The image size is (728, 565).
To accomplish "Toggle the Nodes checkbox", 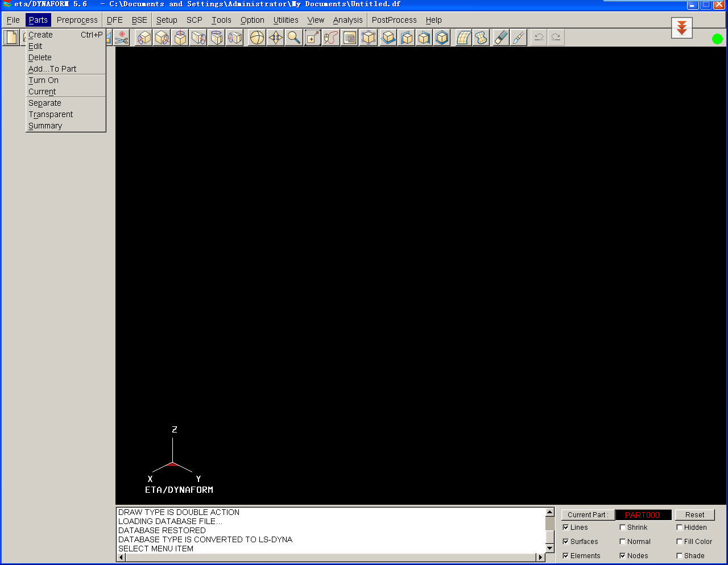I will 623,556.
